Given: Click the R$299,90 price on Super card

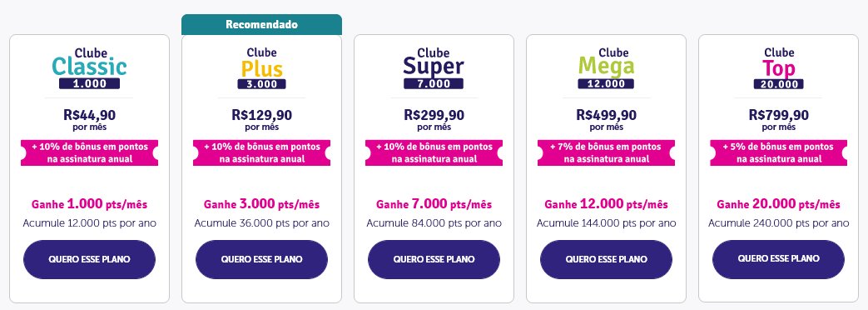Looking at the screenshot, I should [434, 115].
